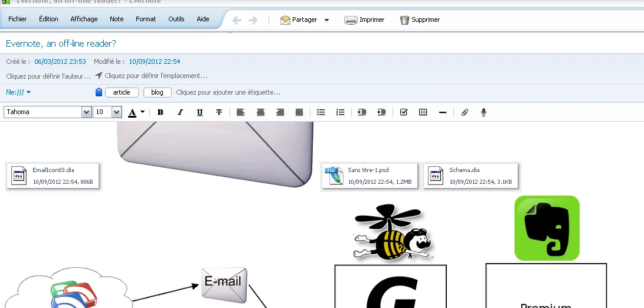
Task: Open the Sans titre-1.psd attachment
Action: (x=370, y=176)
